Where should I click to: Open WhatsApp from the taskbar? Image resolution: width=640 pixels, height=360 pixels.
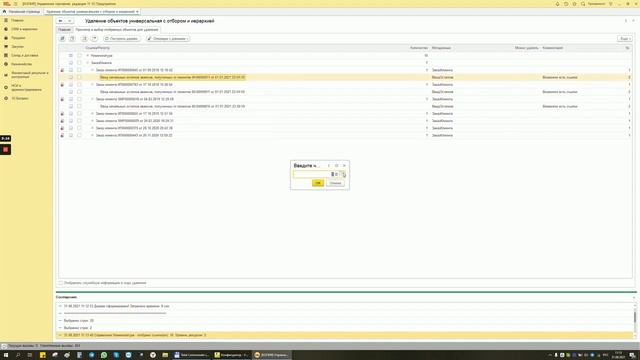[x=104, y=355]
